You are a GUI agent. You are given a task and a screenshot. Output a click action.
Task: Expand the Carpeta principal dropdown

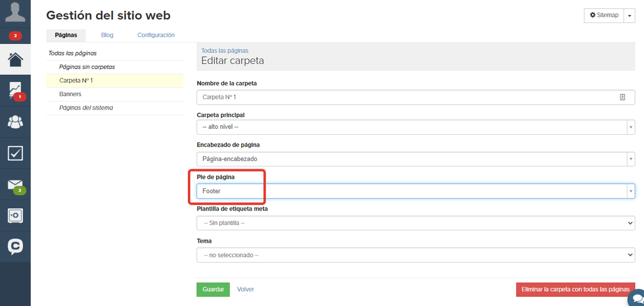pos(416,127)
